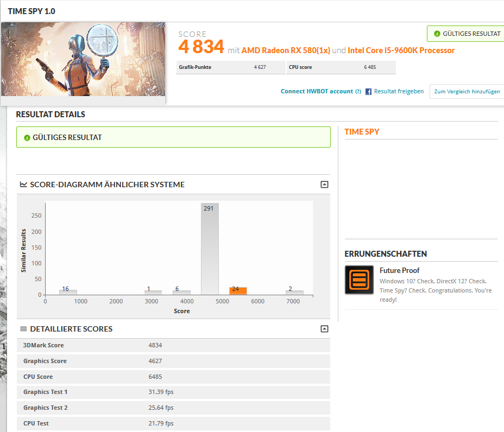504x432 pixels.
Task: Click the wide green Gültiges Resultat banner
Action: [173, 137]
